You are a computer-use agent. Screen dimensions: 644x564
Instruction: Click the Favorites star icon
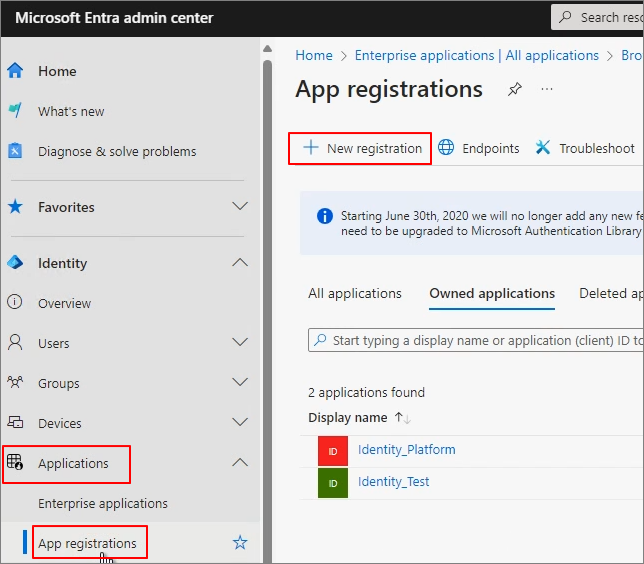(15, 206)
